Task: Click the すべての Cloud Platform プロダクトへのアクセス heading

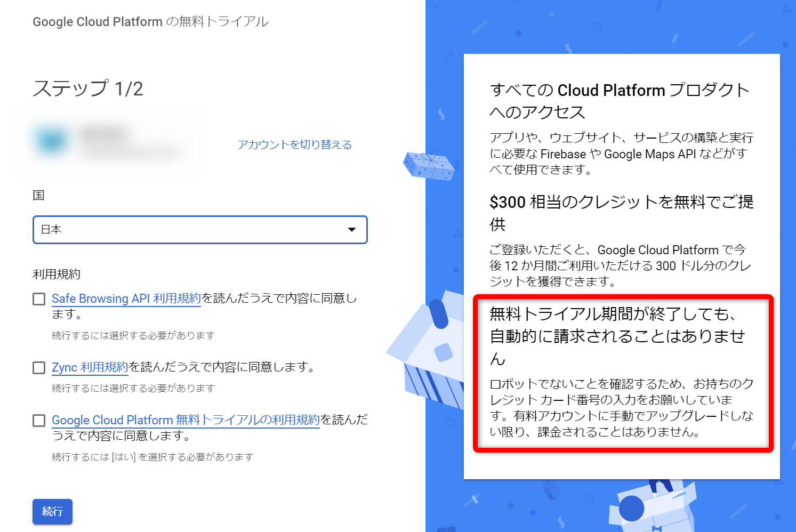Action: pos(620,101)
